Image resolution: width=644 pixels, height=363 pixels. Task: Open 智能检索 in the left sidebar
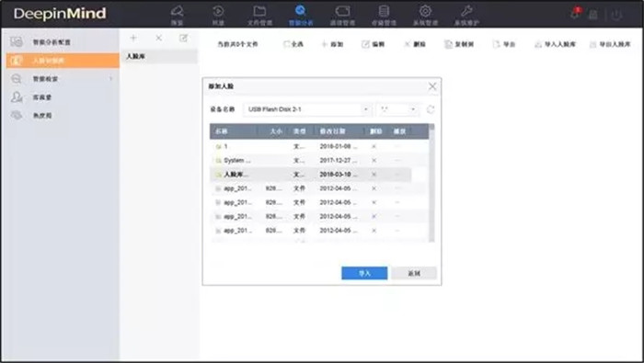62,78
